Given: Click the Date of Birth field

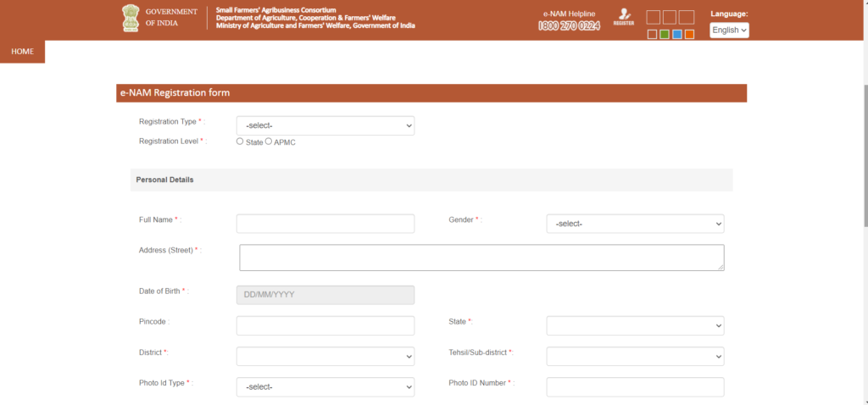Looking at the screenshot, I should tap(325, 295).
